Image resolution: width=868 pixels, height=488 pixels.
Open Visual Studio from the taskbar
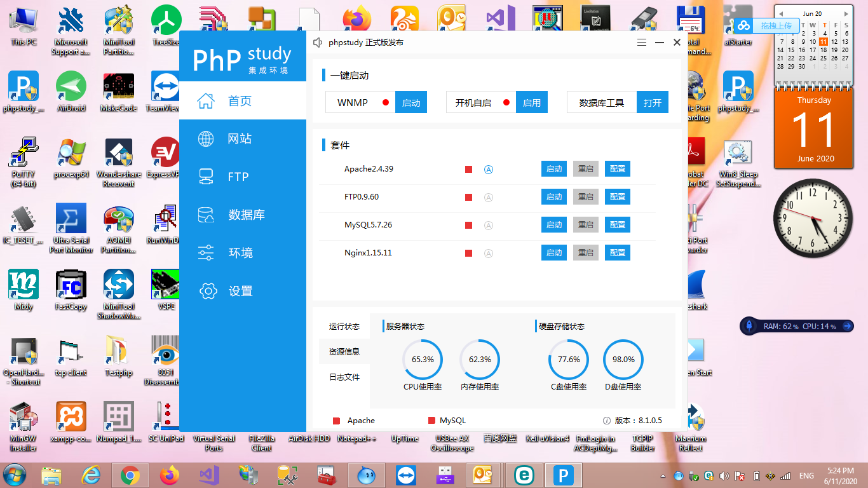coord(209,475)
